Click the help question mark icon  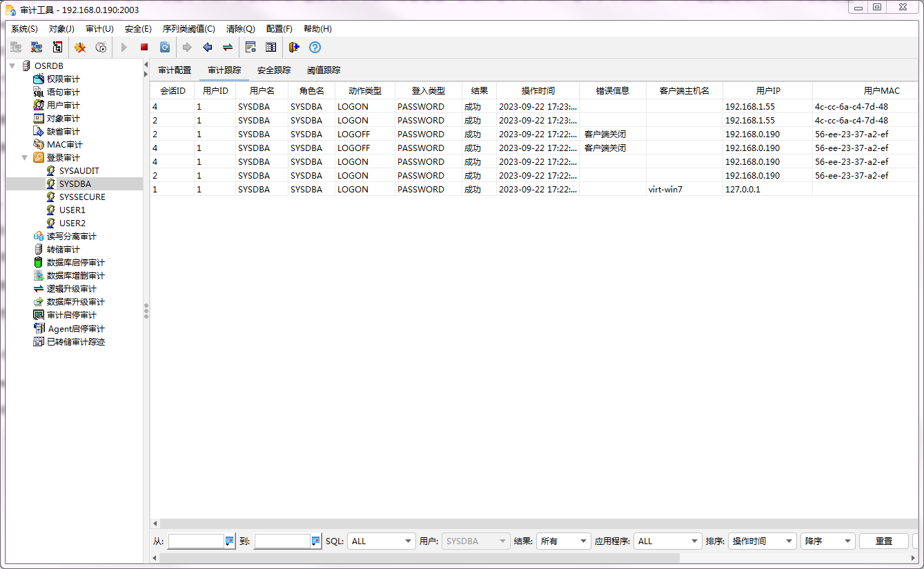pyautogui.click(x=315, y=47)
